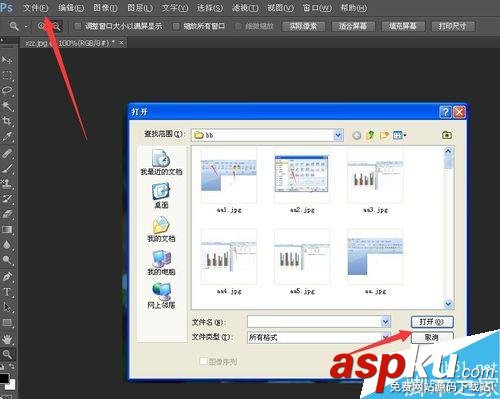This screenshot has width=500, height=399.
Task: Enable 调整窗口大小以满屏显示 checkbox
Action: pyautogui.click(x=78, y=26)
